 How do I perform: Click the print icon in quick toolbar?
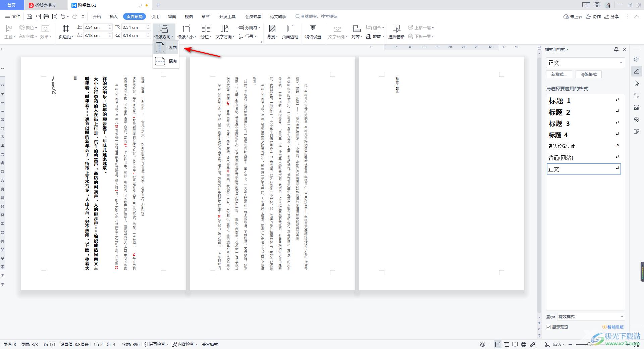coord(46,16)
